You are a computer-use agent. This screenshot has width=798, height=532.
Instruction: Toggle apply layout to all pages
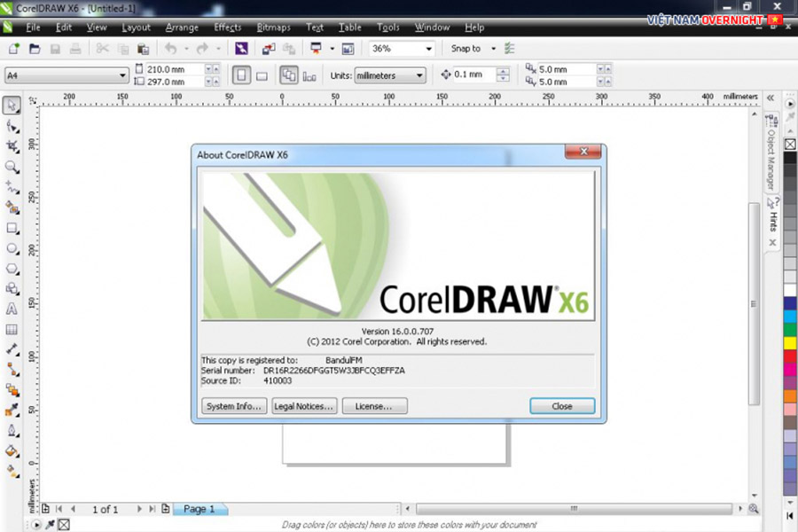pyautogui.click(x=288, y=75)
